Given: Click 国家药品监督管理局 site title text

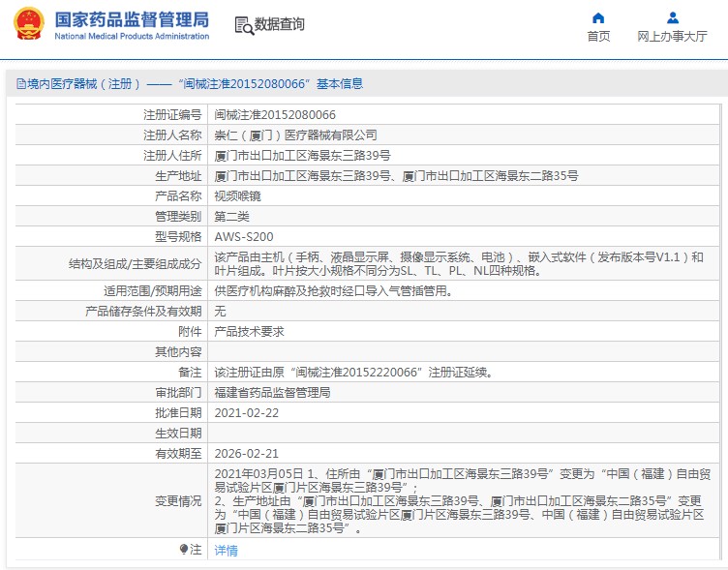Looking at the screenshot, I should 132,18.
